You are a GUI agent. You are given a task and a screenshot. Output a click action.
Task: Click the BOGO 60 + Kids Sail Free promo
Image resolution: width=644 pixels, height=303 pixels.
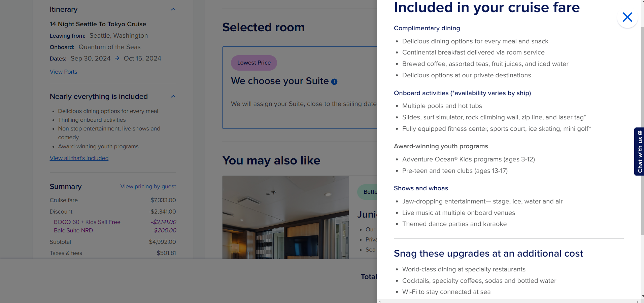click(x=87, y=222)
